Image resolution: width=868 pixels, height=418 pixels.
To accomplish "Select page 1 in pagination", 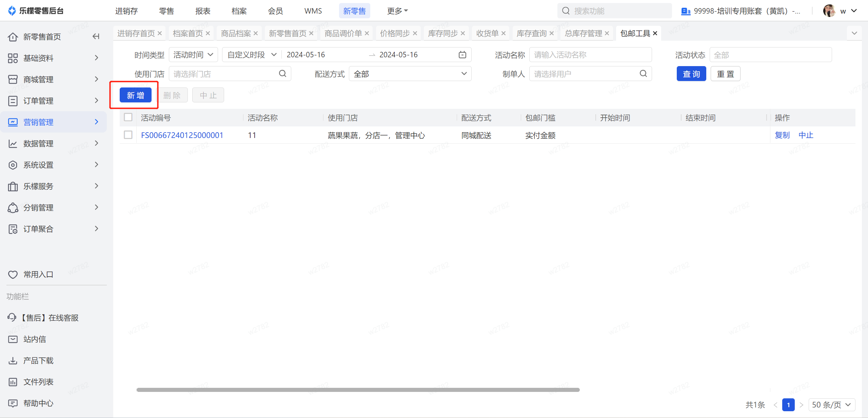I will pyautogui.click(x=788, y=405).
